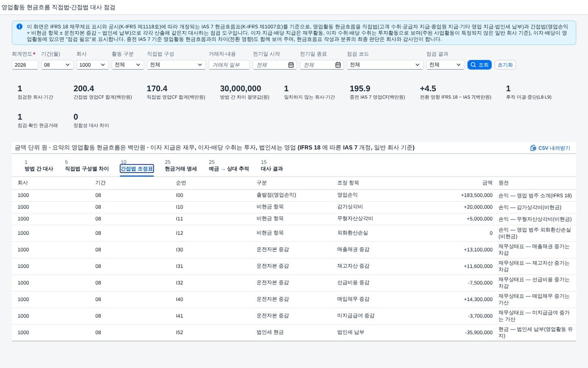588x368 pixels.
Task: Click the 초기화 reset button
Action: [x=505, y=65]
